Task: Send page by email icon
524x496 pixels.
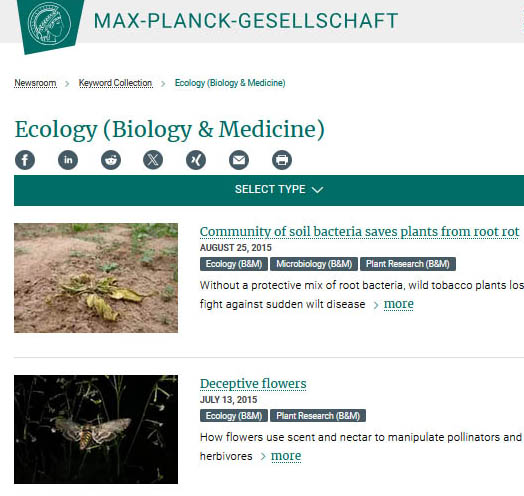Action: click(x=239, y=160)
